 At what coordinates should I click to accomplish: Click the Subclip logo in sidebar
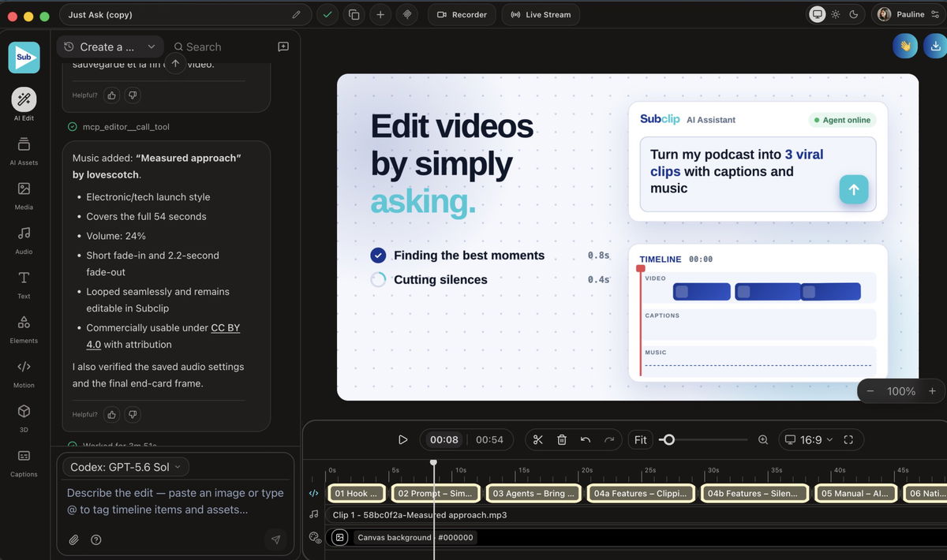click(24, 58)
